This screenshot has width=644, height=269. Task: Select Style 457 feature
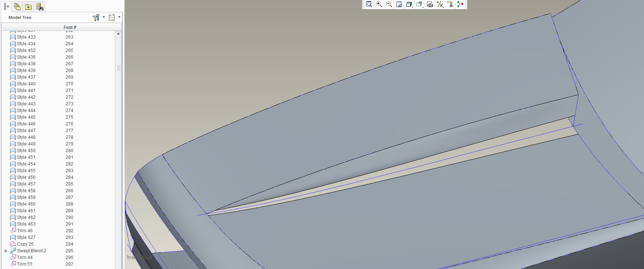[26, 184]
